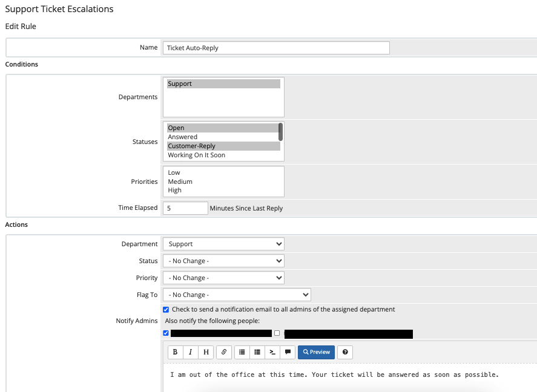Insert a quote with the speech bubble icon
537x392 pixels.
coord(288,352)
